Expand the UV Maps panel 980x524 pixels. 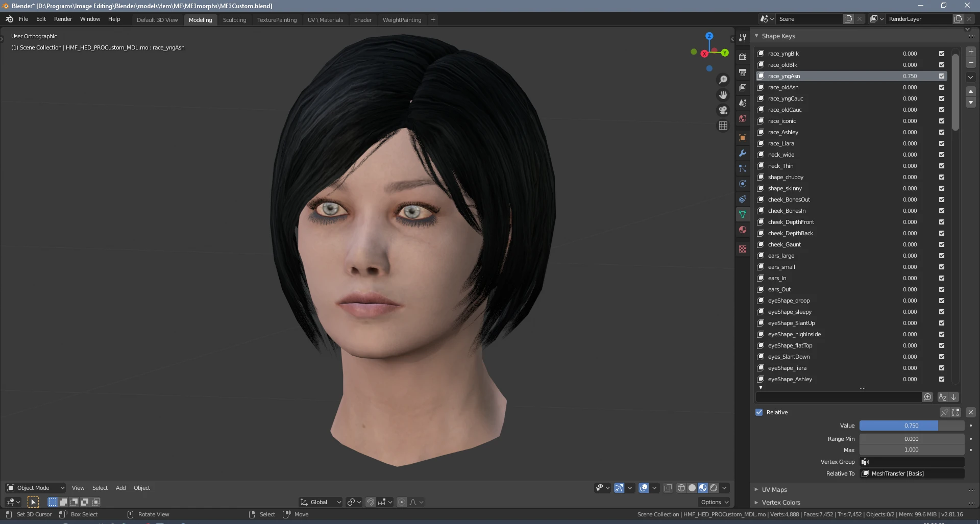(756, 489)
